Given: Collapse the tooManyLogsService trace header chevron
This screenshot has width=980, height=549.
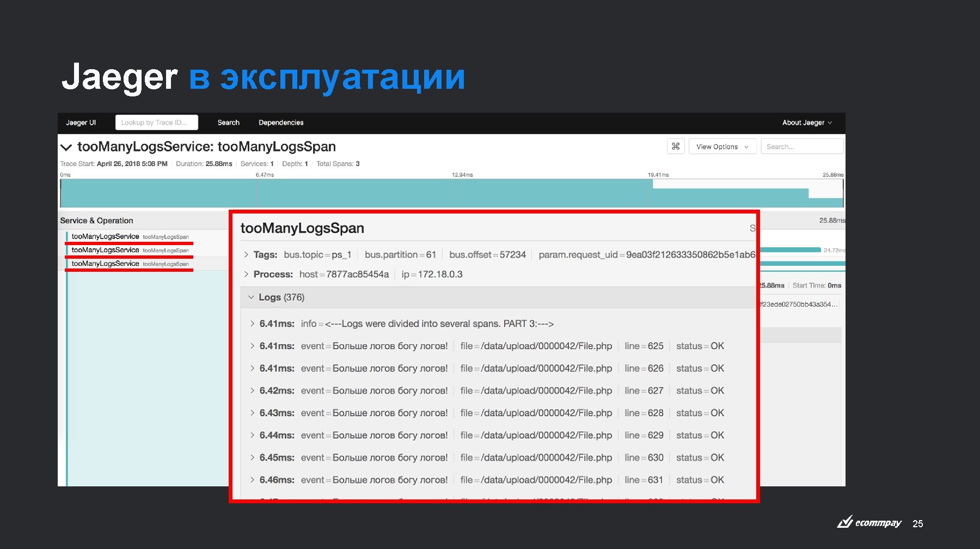Looking at the screenshot, I should 66,147.
